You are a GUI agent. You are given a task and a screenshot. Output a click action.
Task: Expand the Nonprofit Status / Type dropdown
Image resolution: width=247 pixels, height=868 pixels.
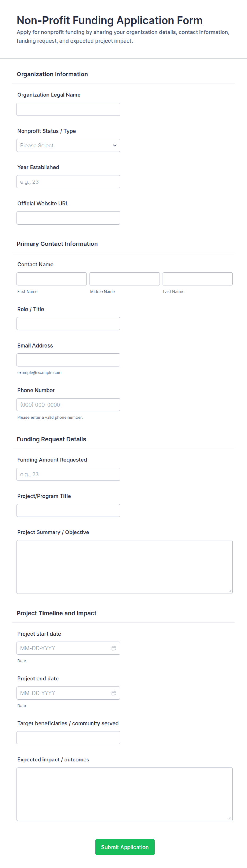click(68, 145)
